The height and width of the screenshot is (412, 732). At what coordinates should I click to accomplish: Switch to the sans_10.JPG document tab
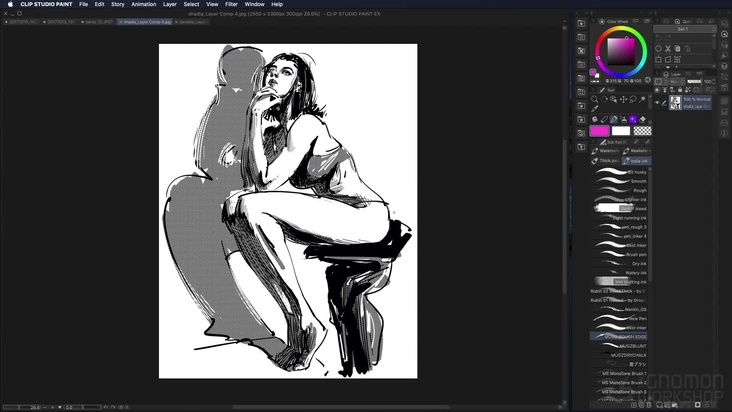click(97, 22)
